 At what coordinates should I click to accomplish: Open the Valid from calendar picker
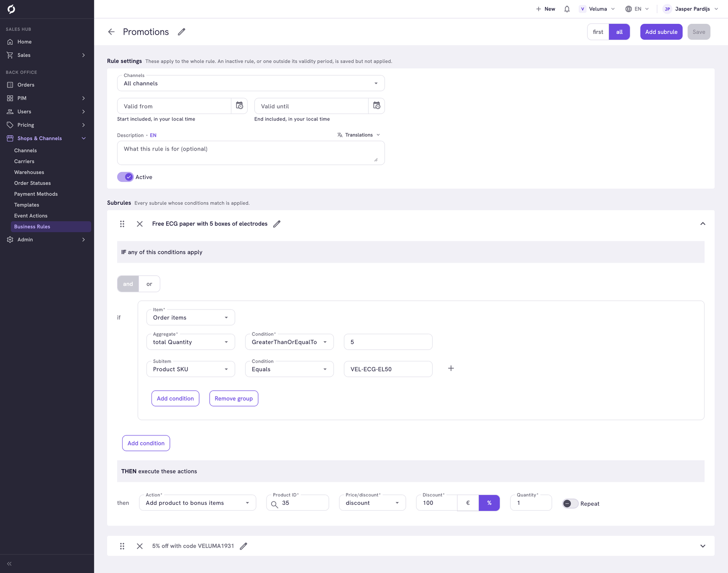pyautogui.click(x=239, y=106)
